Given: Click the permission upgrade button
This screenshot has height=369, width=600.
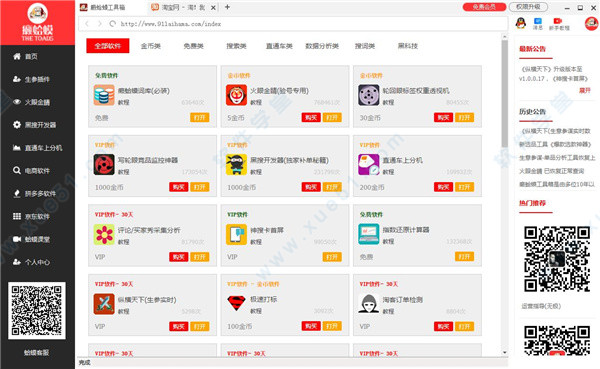Looking at the screenshot, I should [528, 7].
